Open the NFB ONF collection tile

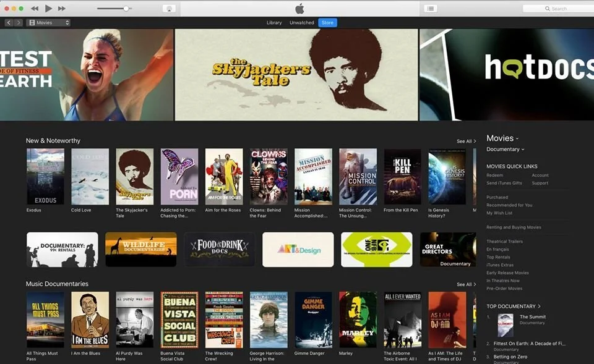tap(377, 250)
